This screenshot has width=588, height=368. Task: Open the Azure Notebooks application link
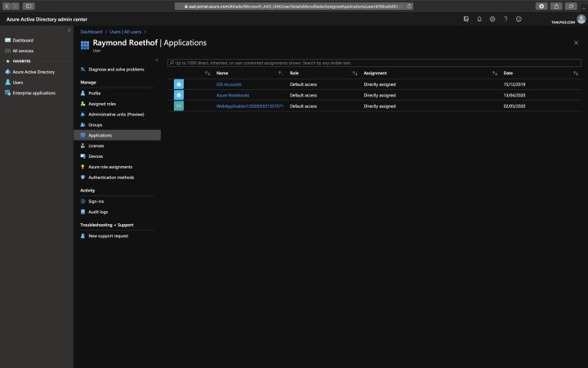pyautogui.click(x=233, y=95)
